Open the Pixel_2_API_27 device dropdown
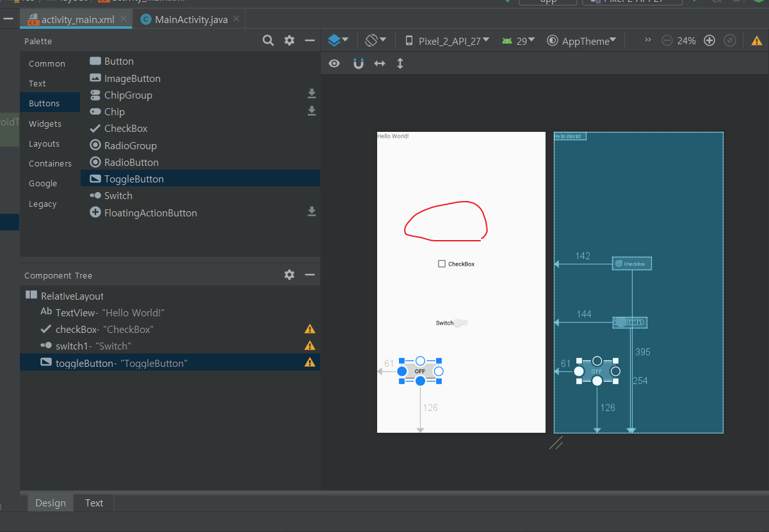The width and height of the screenshot is (769, 532). [x=447, y=41]
